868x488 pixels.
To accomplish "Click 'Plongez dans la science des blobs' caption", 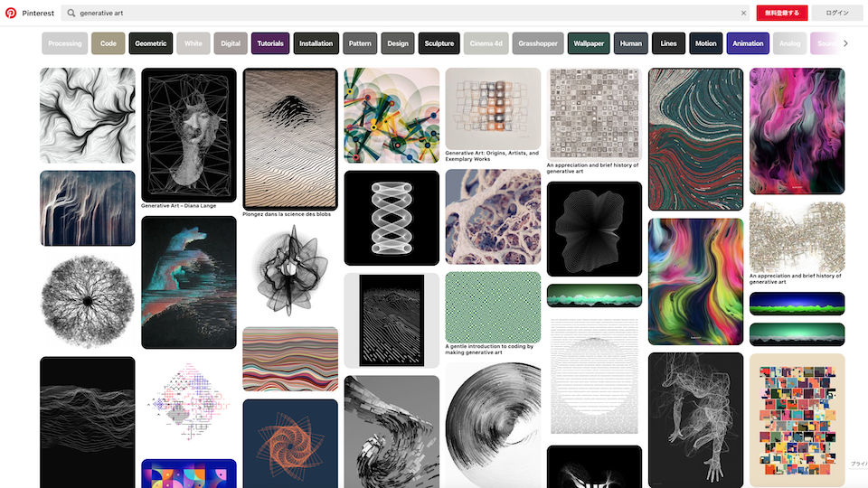I will coord(287,215).
